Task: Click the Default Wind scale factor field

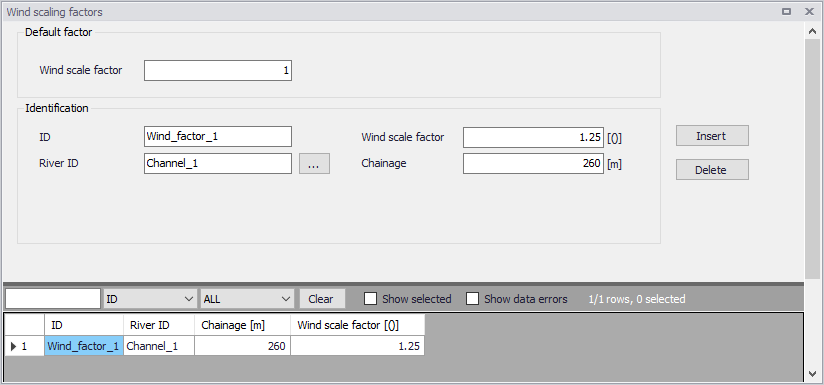Action: click(x=218, y=70)
